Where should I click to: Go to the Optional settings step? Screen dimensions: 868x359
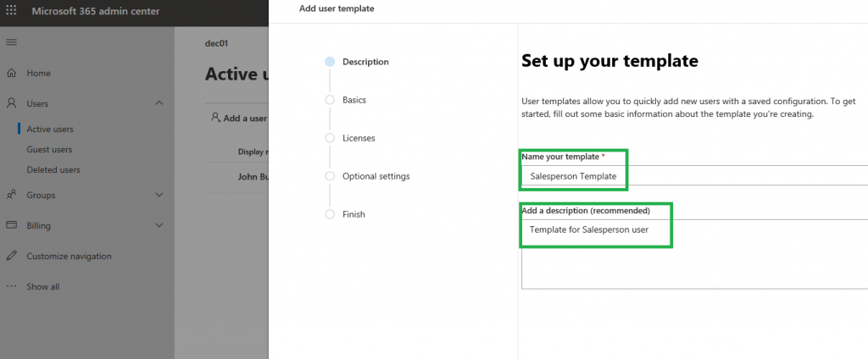376,176
